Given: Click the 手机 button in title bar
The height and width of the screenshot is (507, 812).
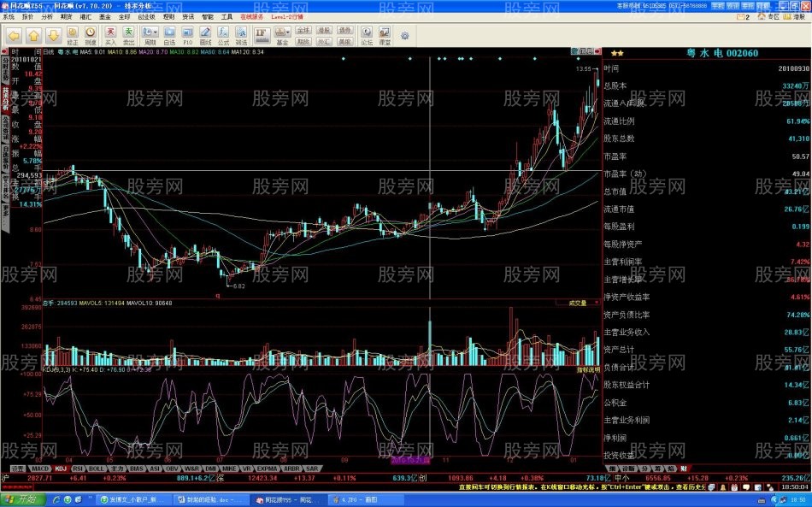Looking at the screenshot, I should (718, 6).
